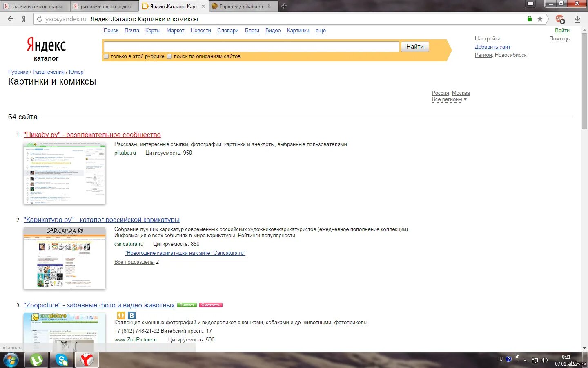Open the Настройка link
This screenshot has width=588, height=368.
point(488,39)
